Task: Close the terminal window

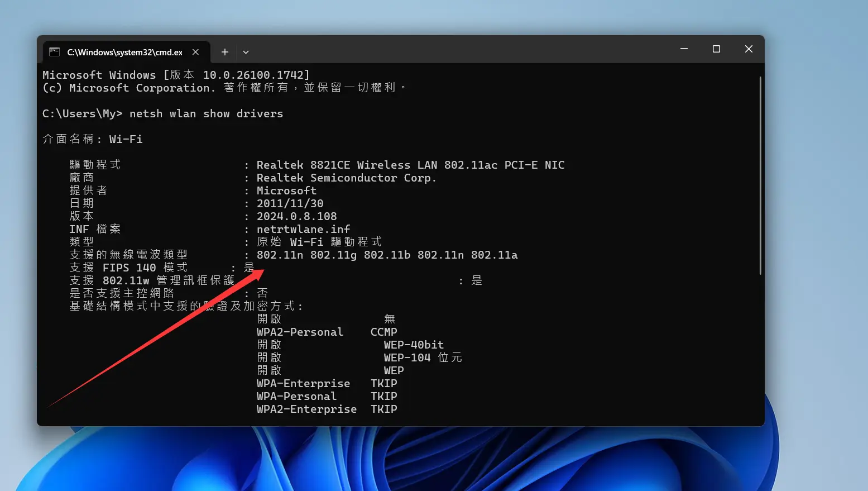Action: click(x=749, y=49)
